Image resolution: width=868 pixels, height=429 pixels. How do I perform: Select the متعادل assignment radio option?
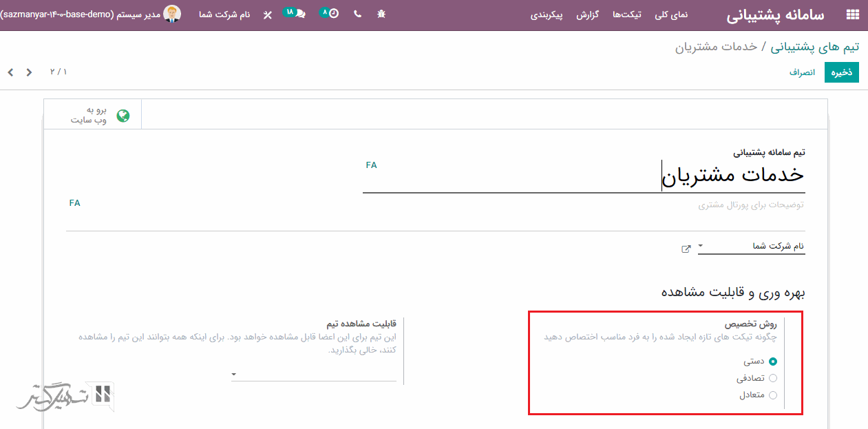pyautogui.click(x=773, y=395)
